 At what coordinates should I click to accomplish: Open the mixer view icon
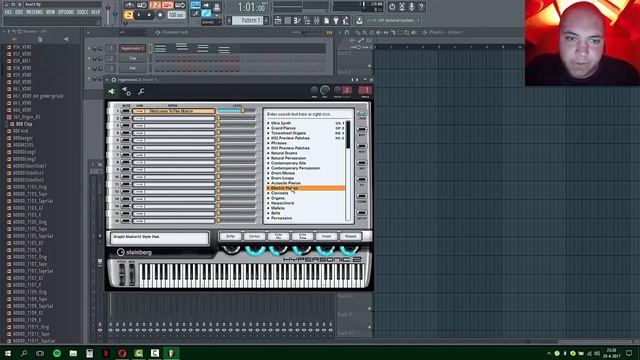click(316, 20)
